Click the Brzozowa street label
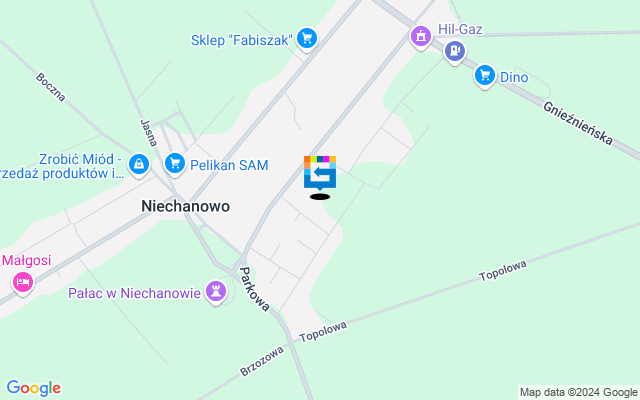This screenshot has height=400, width=640. click(262, 361)
